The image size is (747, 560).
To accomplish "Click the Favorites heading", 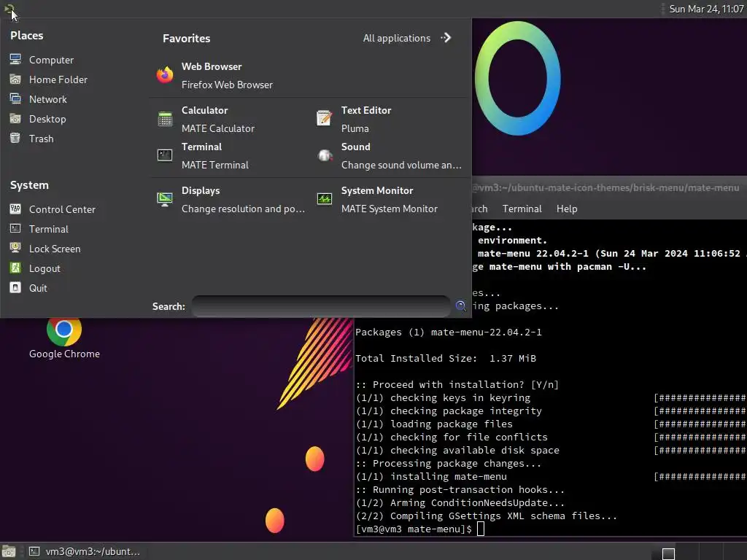I will [x=186, y=39].
